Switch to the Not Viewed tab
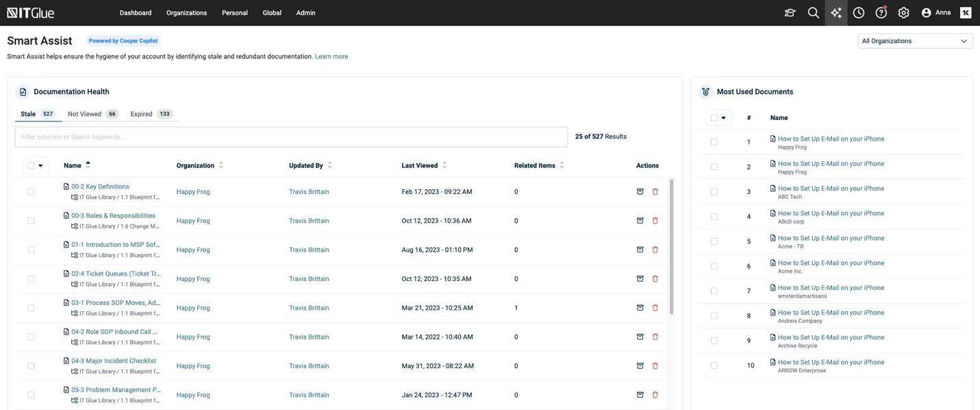980x410 pixels. click(x=84, y=114)
